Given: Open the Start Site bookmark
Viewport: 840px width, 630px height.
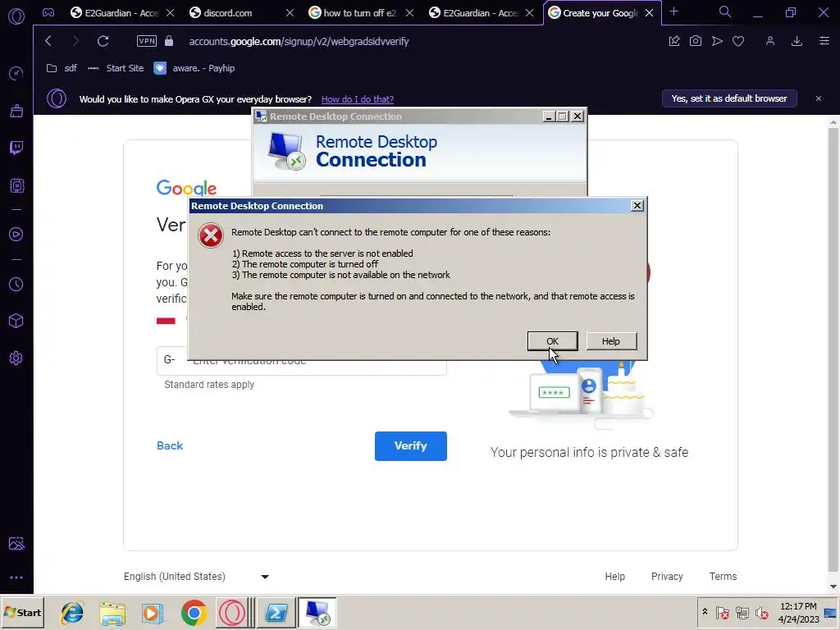Looking at the screenshot, I should [116, 68].
